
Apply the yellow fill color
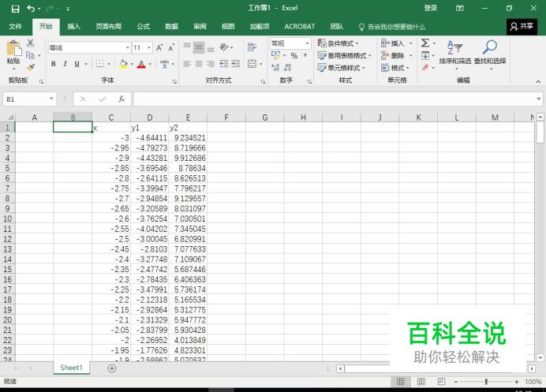[x=123, y=64]
